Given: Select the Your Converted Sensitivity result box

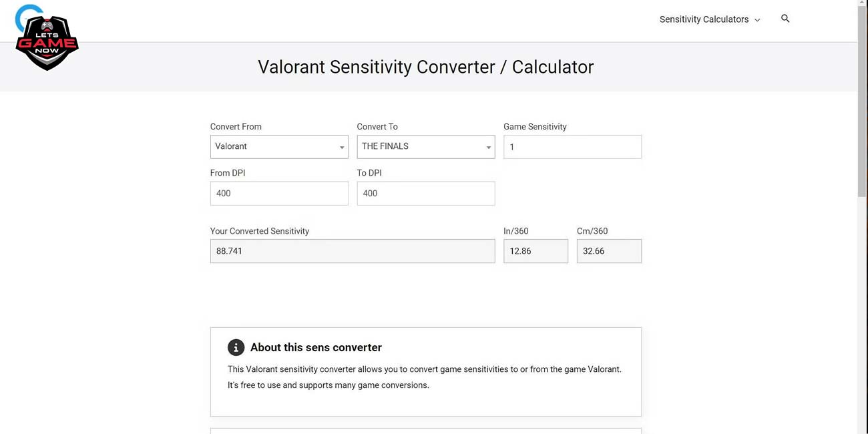Looking at the screenshot, I should point(353,251).
